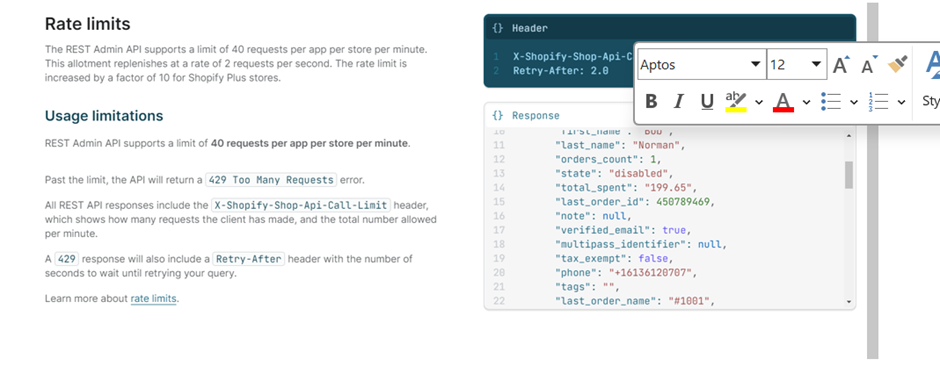940x381 pixels.
Task: Click the Header panel title text
Action: coord(530,28)
